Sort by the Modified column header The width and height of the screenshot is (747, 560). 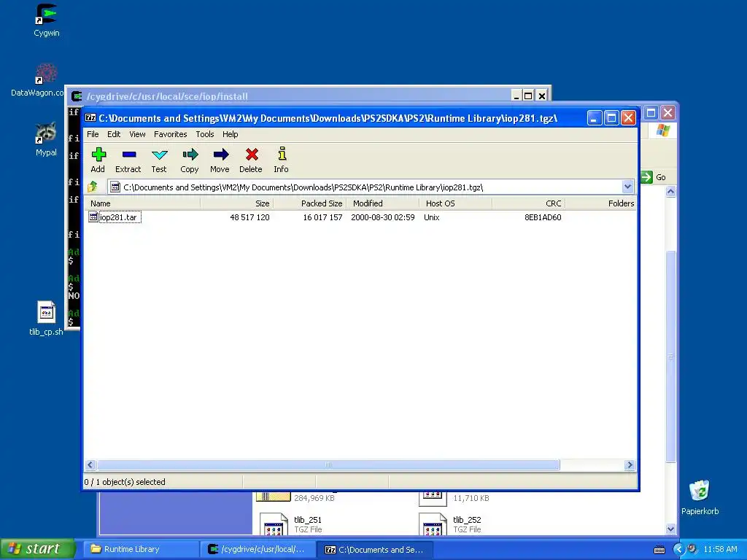[x=383, y=203]
